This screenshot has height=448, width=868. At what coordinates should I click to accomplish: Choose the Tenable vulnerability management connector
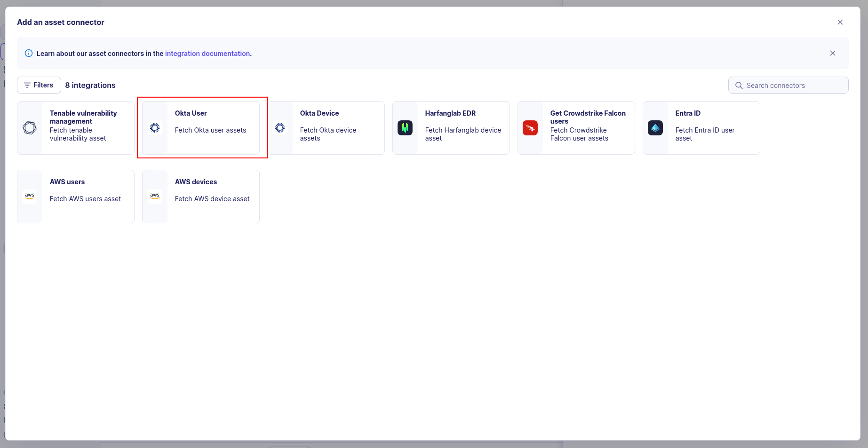pyautogui.click(x=75, y=127)
